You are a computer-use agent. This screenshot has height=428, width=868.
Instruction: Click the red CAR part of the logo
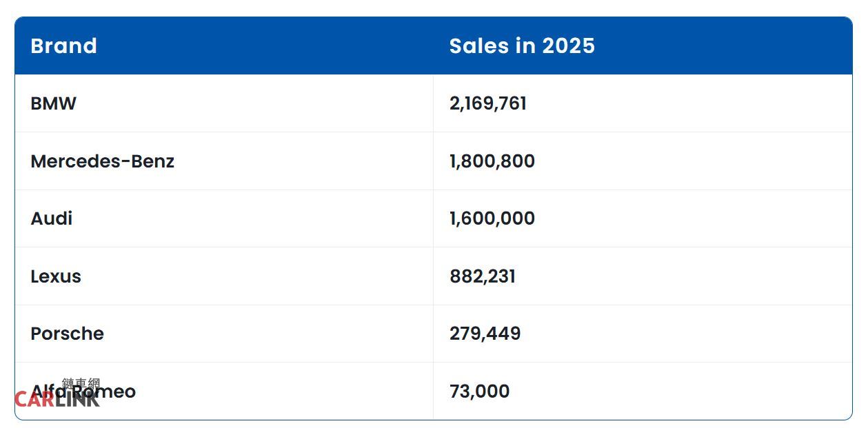point(34,399)
